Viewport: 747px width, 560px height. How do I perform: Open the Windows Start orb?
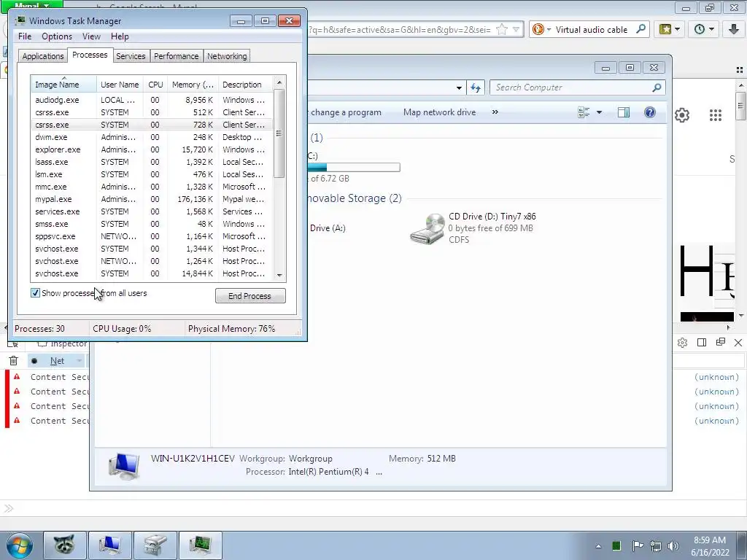[20, 545]
